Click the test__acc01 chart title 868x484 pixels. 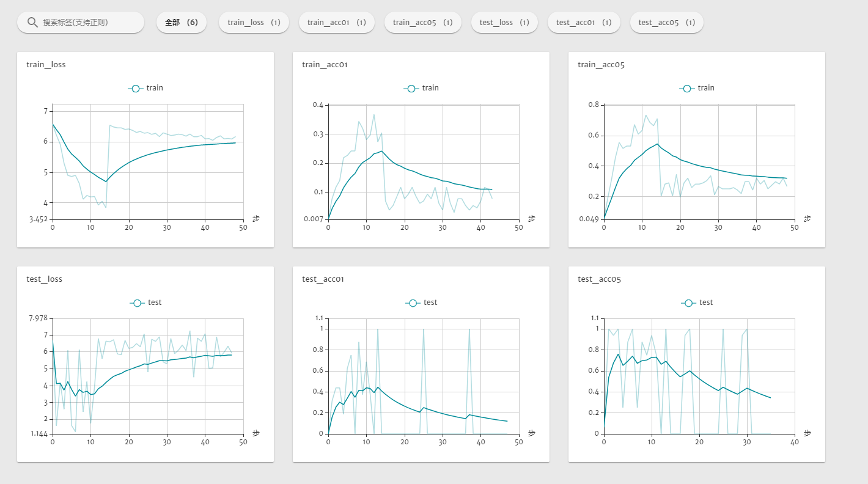[323, 279]
